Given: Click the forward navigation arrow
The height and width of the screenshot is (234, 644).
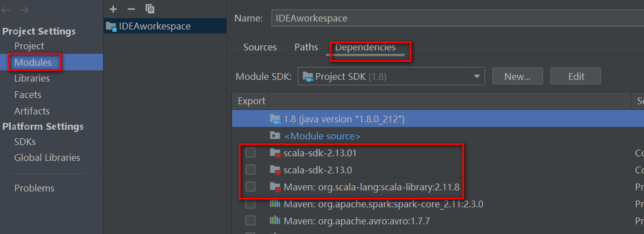Looking at the screenshot, I should [x=24, y=10].
